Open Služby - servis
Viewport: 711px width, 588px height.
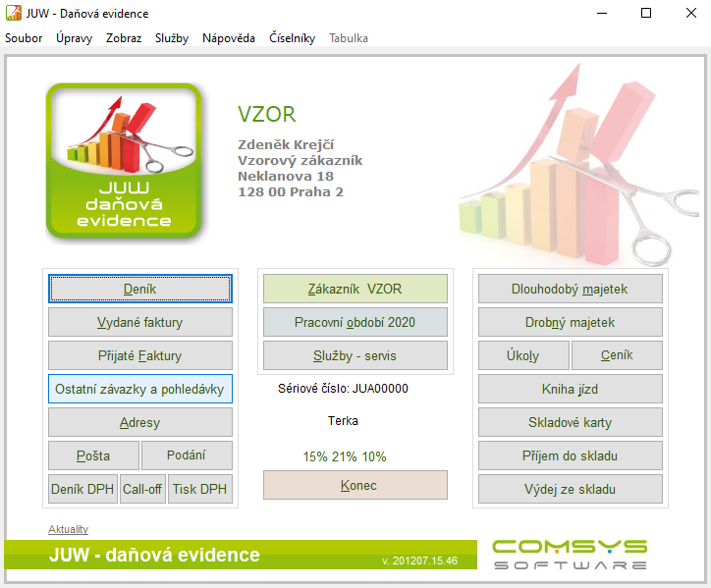[355, 355]
